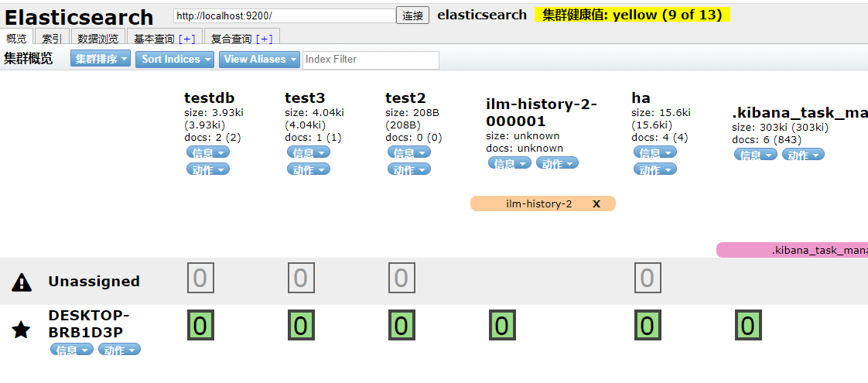Click the testdb index name

click(209, 98)
